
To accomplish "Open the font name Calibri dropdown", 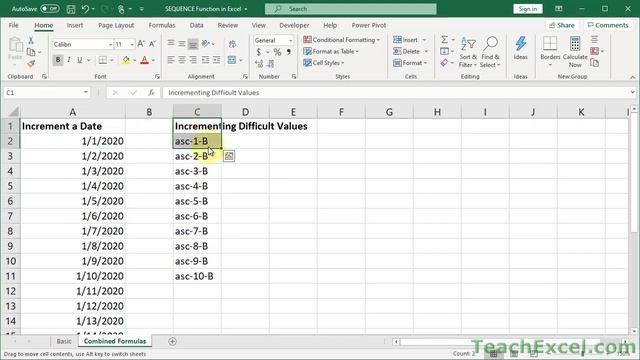I will tap(110, 44).
